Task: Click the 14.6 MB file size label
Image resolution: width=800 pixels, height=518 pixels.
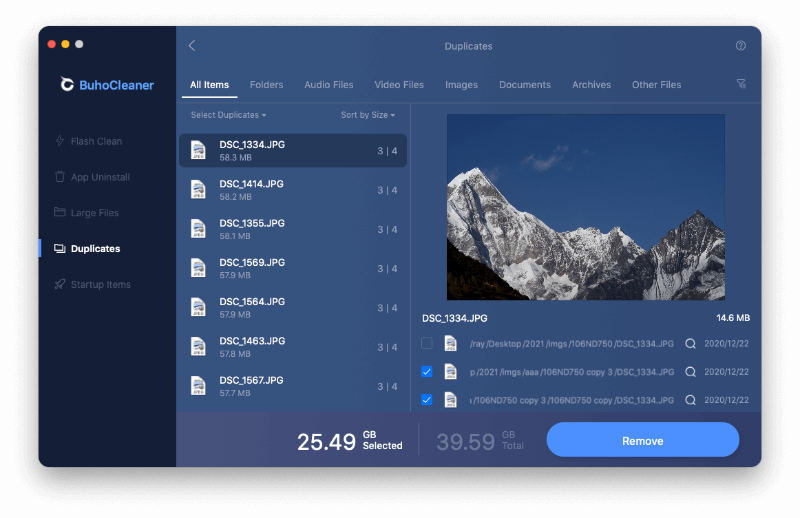Action: point(733,318)
